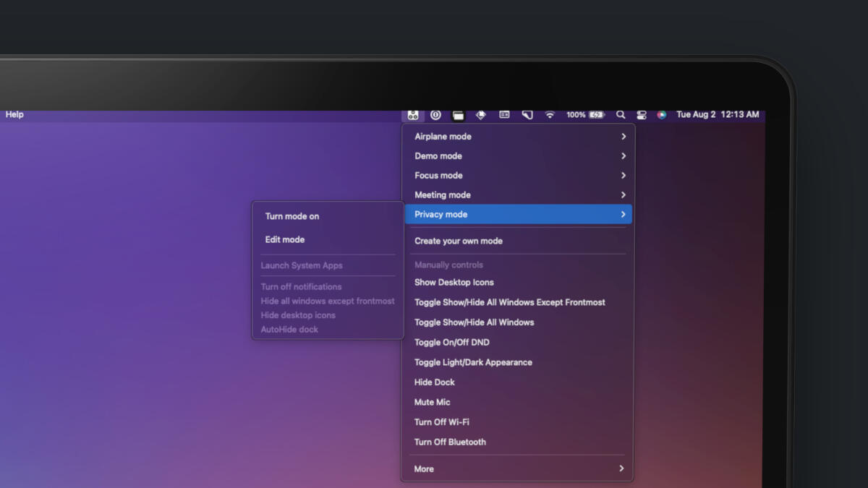Click the battery indicator icon
The width and height of the screenshot is (868, 488).
click(597, 115)
